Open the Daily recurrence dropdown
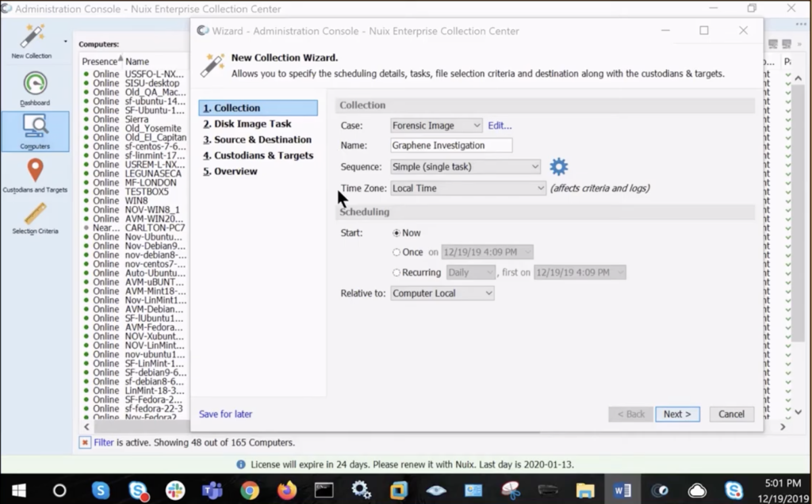This screenshot has width=812, height=504. [471, 272]
